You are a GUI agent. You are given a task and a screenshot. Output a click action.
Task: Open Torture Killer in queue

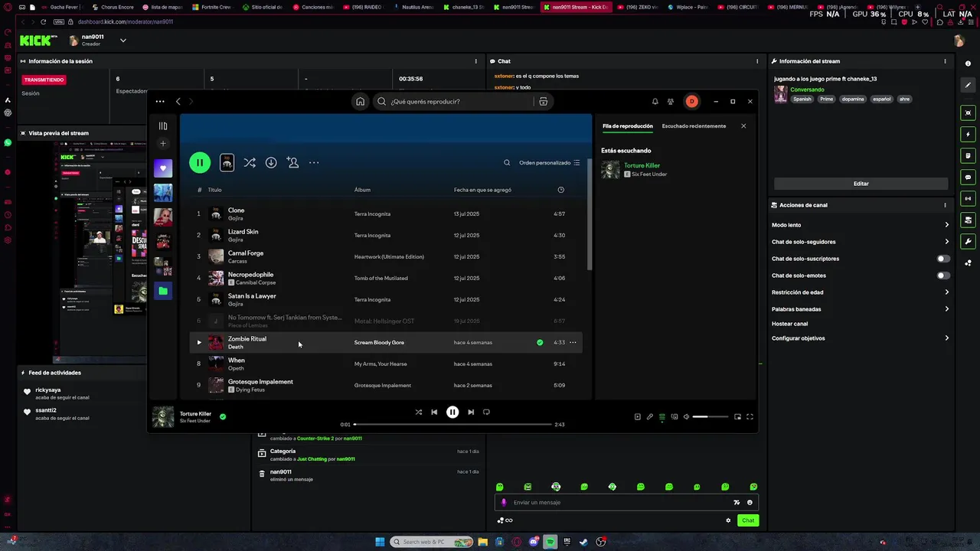click(x=642, y=165)
